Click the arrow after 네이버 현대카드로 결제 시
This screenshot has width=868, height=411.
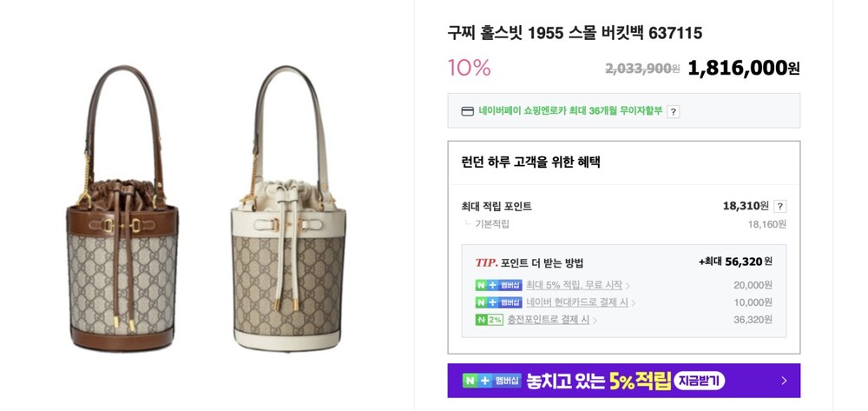634,303
